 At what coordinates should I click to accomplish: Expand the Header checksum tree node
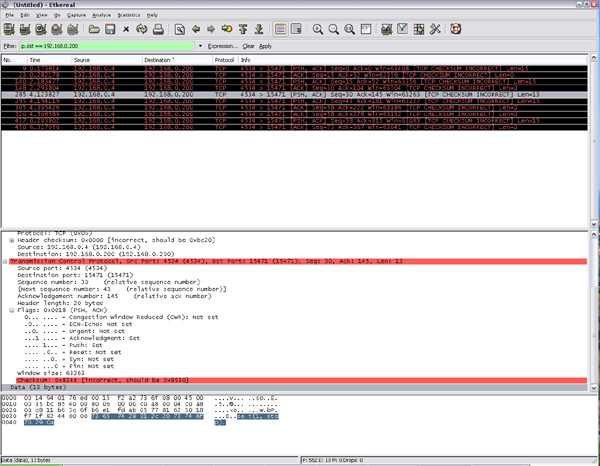coord(11,241)
